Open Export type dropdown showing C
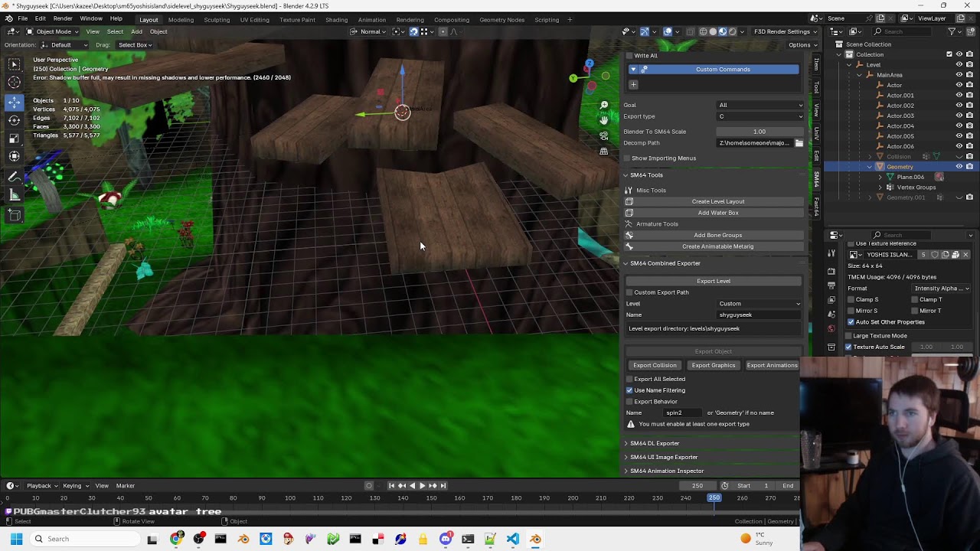The width and height of the screenshot is (980, 551). [760, 116]
